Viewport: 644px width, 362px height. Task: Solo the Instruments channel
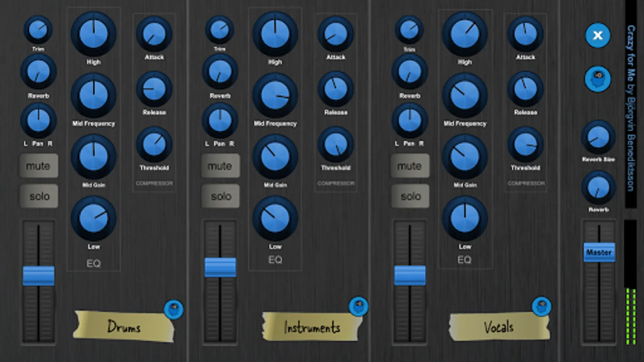[x=221, y=196]
